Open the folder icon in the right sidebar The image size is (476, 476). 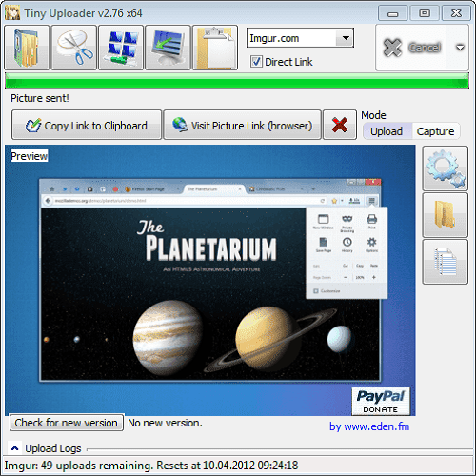click(445, 215)
